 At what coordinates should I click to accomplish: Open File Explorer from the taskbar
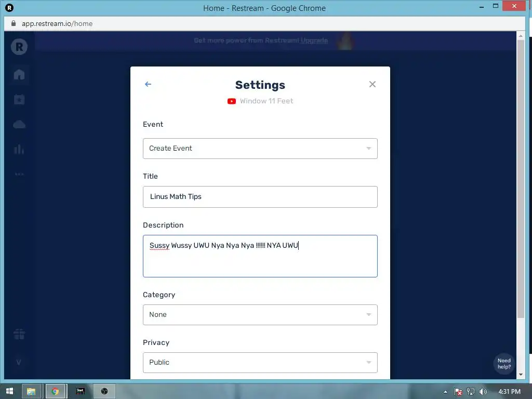(32, 391)
